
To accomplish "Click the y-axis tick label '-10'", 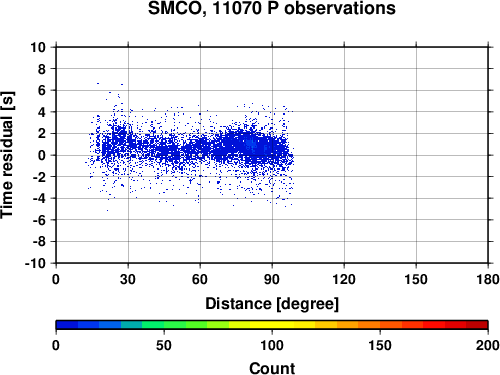I will 35,263.
